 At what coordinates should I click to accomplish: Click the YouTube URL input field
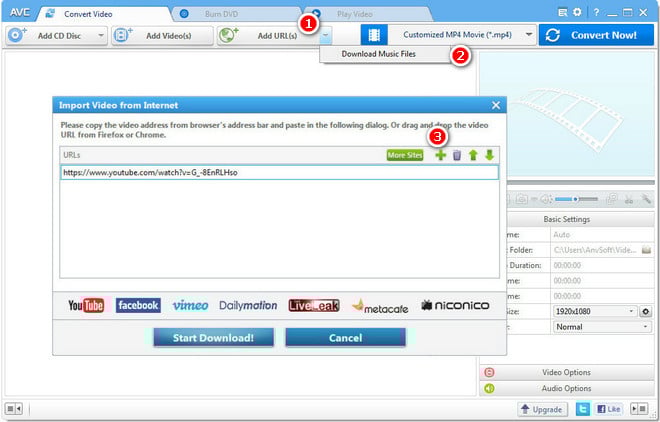tap(278, 172)
